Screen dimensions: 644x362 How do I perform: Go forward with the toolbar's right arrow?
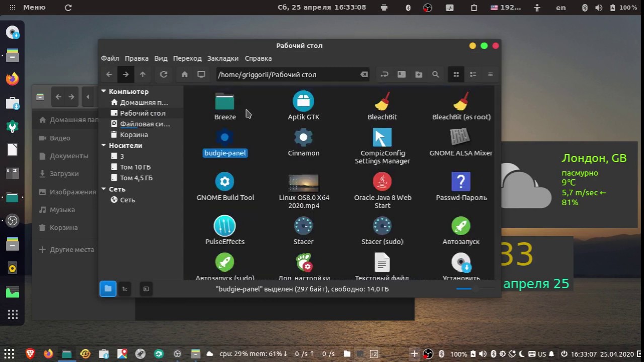[x=126, y=74]
